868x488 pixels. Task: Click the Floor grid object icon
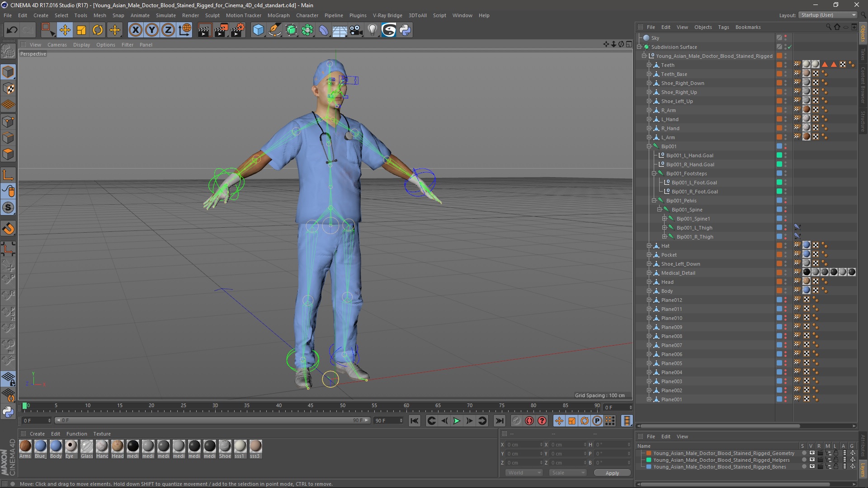click(x=340, y=30)
